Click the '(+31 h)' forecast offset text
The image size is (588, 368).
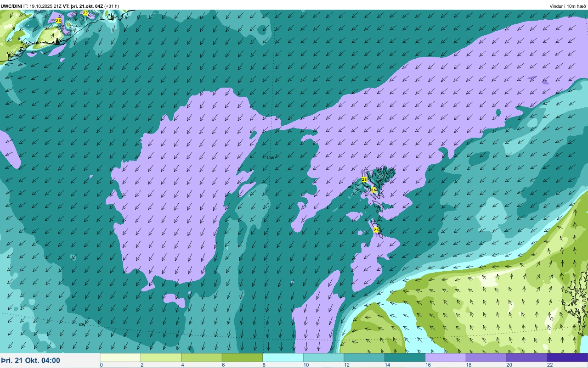pyautogui.click(x=112, y=6)
